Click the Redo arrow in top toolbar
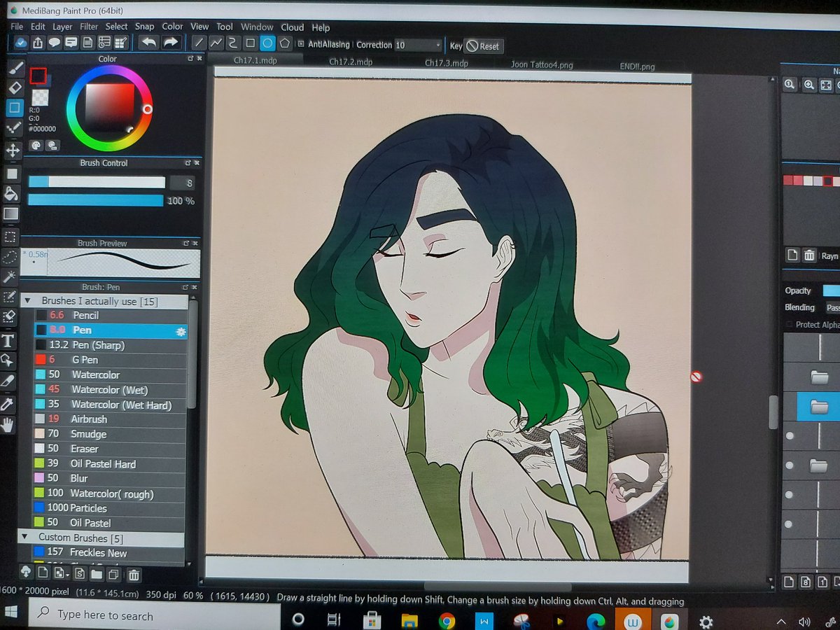This screenshot has height=630, width=840. click(171, 43)
